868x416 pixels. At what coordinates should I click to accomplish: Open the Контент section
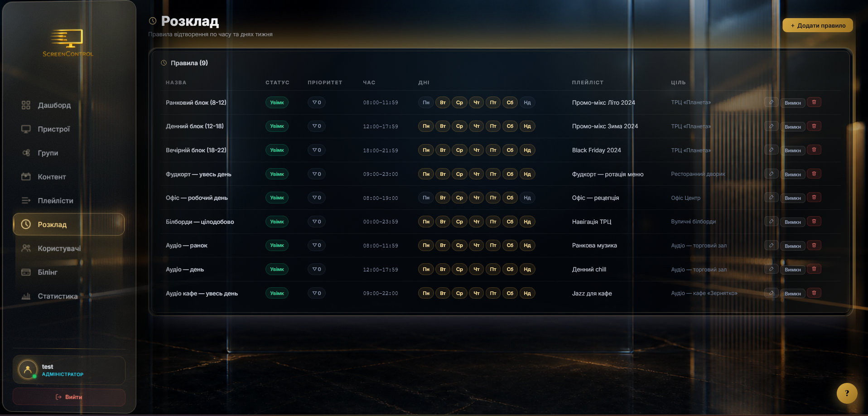point(68,177)
